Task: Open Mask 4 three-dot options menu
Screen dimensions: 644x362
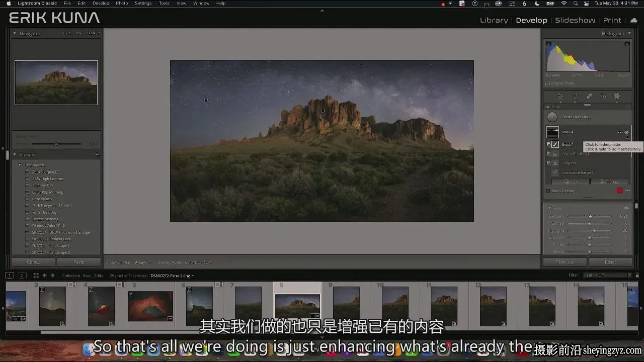Action: click(x=620, y=132)
